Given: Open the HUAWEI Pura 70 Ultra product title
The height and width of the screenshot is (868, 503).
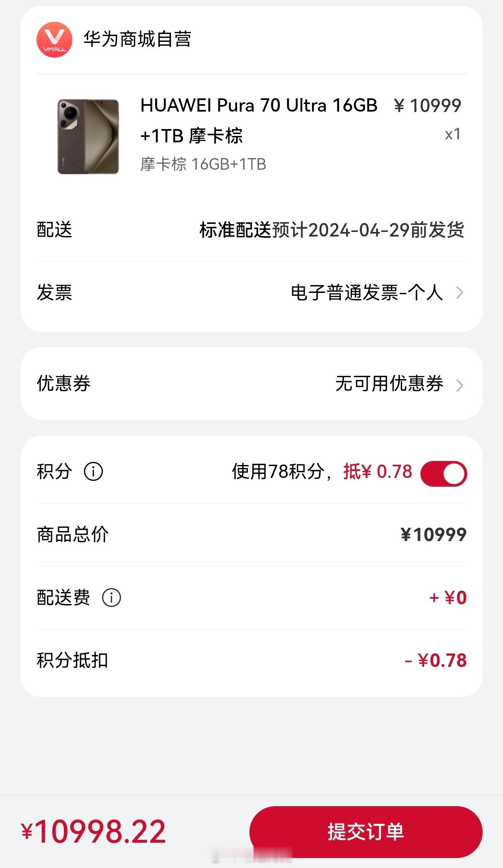Looking at the screenshot, I should click(259, 120).
